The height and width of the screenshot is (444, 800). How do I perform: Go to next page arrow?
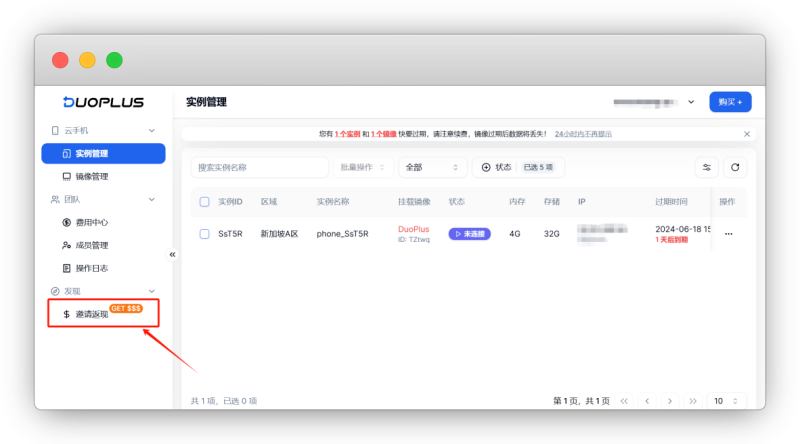[x=670, y=401]
